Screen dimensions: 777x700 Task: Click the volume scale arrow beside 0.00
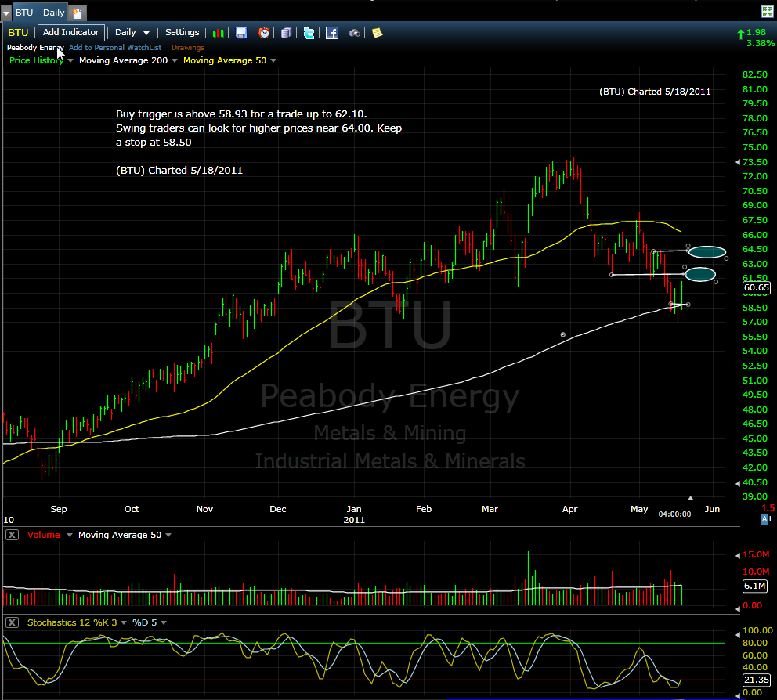tap(738, 609)
